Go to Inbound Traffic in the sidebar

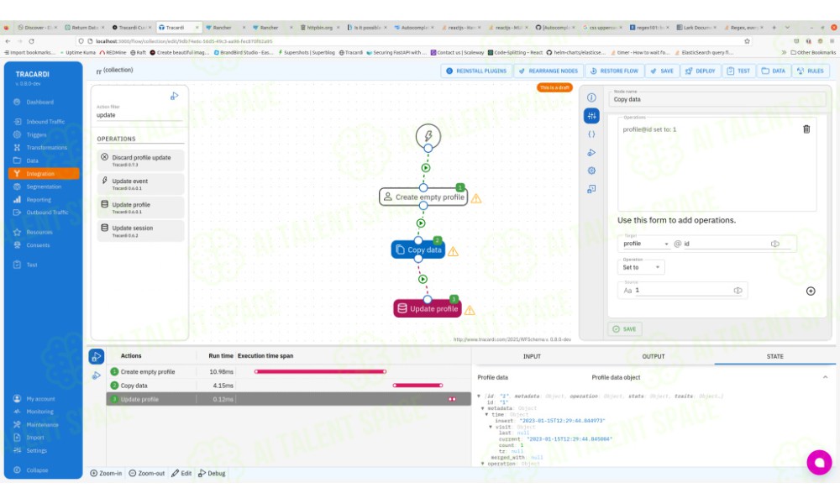45,122
